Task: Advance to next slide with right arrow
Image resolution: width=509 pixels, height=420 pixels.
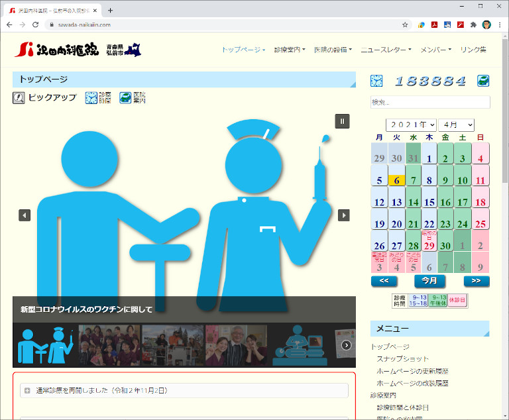Action: (344, 215)
